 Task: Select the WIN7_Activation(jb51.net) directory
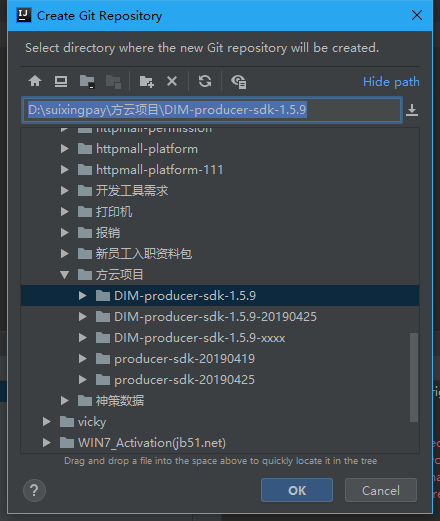tap(220, 443)
